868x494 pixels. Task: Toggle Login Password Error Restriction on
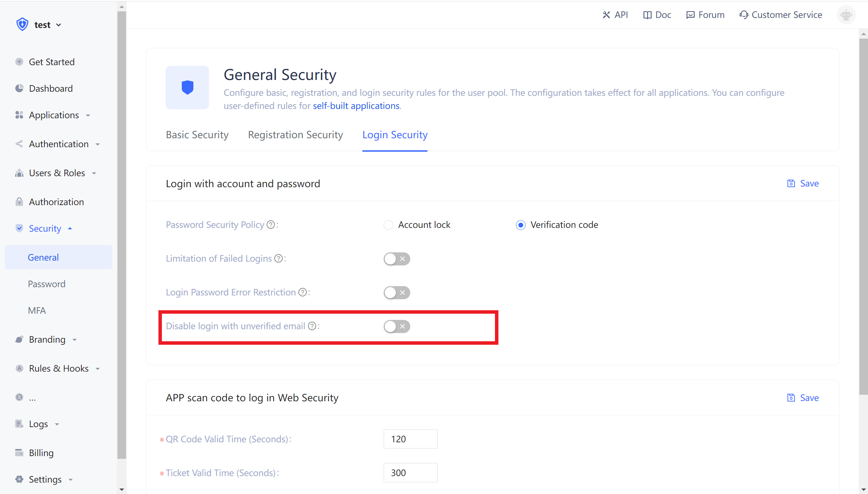click(x=396, y=292)
